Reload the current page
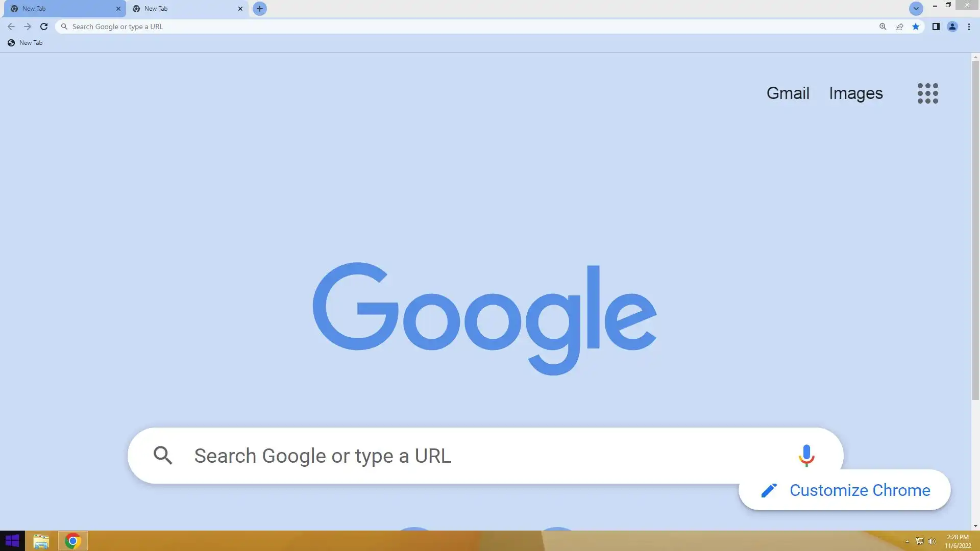The image size is (980, 551). pyautogui.click(x=44, y=27)
